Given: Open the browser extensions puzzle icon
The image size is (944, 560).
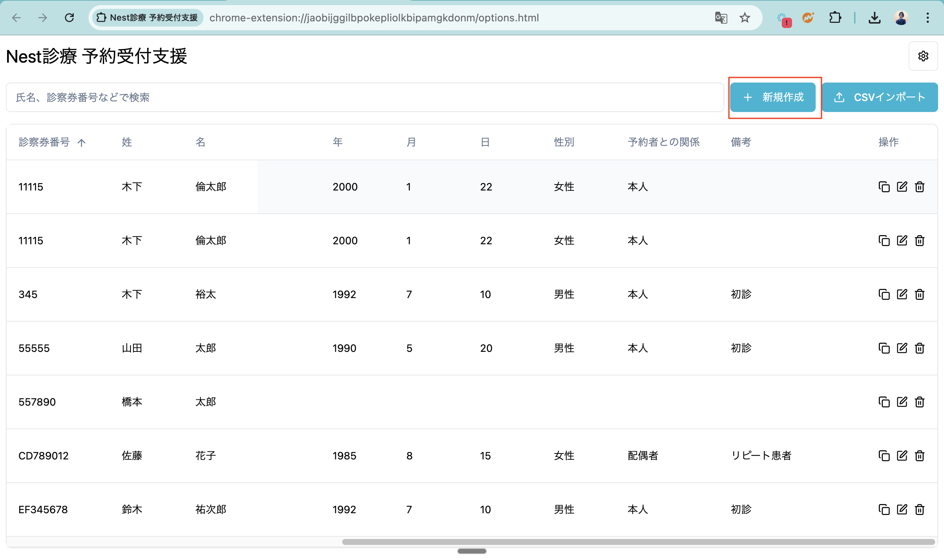Looking at the screenshot, I should pyautogui.click(x=835, y=18).
